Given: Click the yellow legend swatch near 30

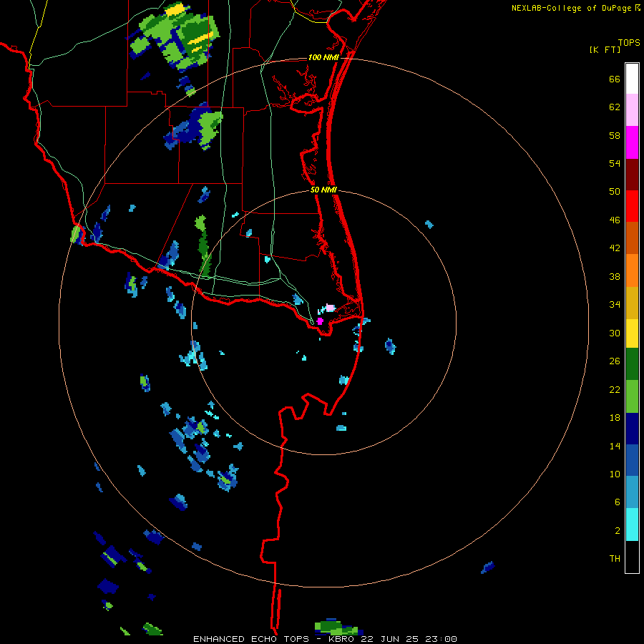Looking at the screenshot, I should (x=632, y=333).
